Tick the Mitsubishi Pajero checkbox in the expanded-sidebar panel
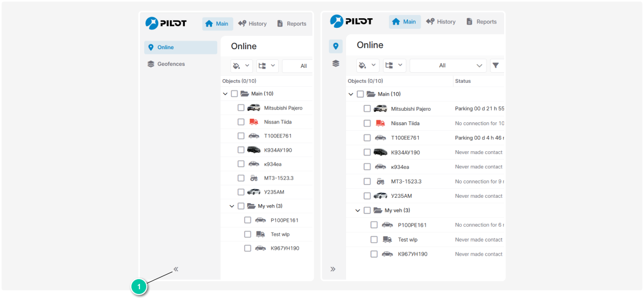 tap(241, 108)
